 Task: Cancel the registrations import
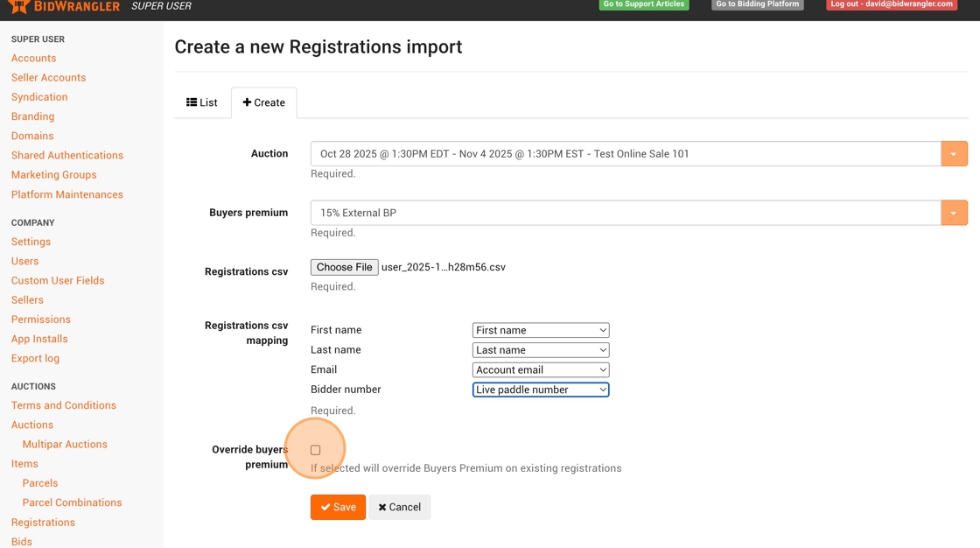coord(399,507)
